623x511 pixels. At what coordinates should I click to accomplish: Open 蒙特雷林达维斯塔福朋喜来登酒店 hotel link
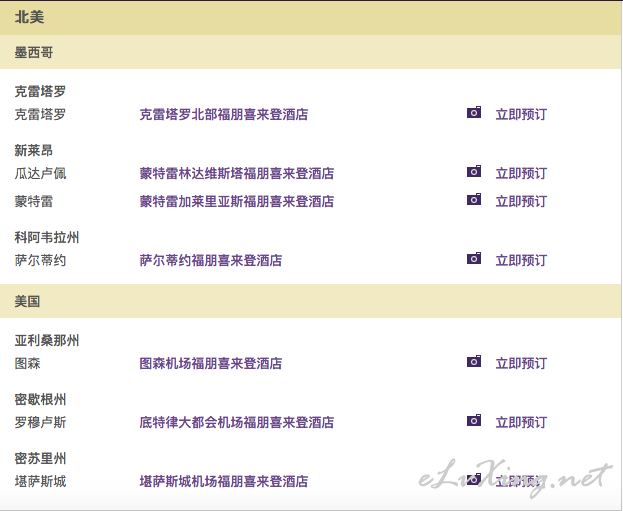click(237, 173)
